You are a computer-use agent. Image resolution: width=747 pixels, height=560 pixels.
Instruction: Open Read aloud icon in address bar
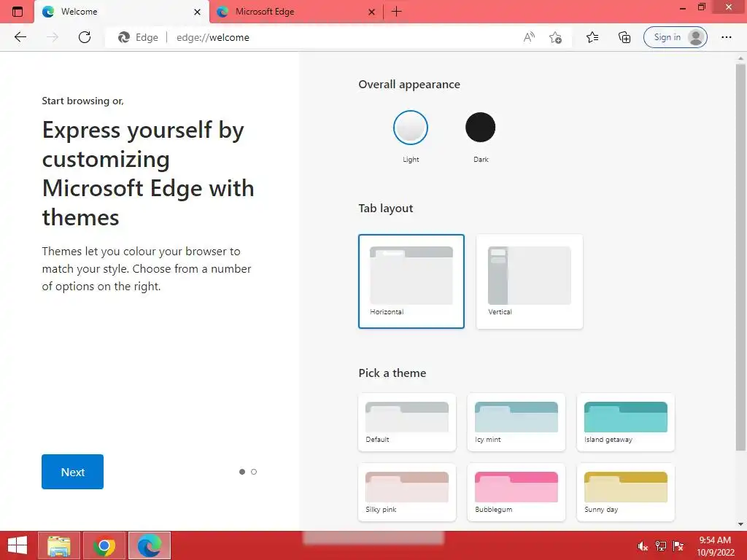click(x=529, y=37)
